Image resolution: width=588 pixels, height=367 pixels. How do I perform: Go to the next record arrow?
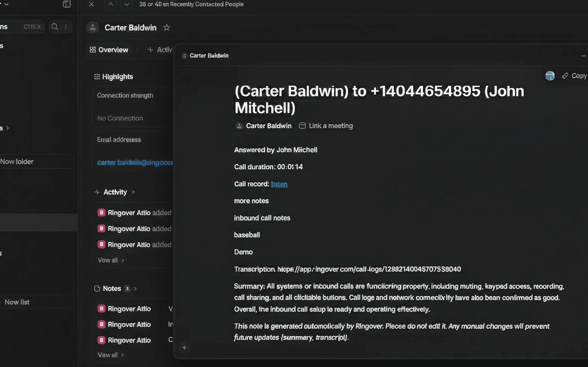[127, 4]
